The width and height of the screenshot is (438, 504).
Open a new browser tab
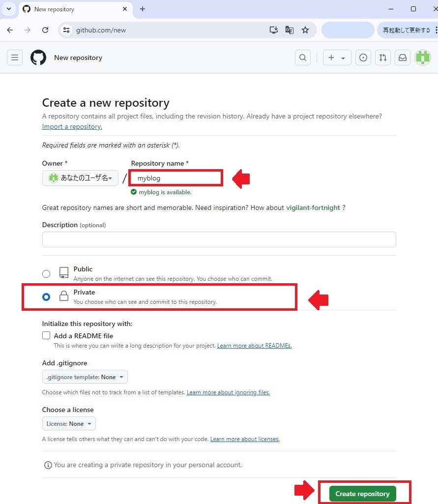click(x=143, y=9)
